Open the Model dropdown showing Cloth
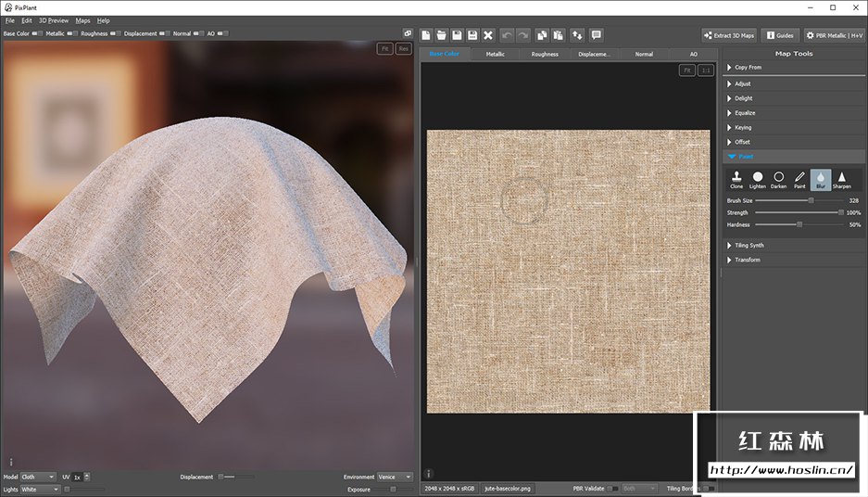Screen dimensions: 868x497 point(38,477)
